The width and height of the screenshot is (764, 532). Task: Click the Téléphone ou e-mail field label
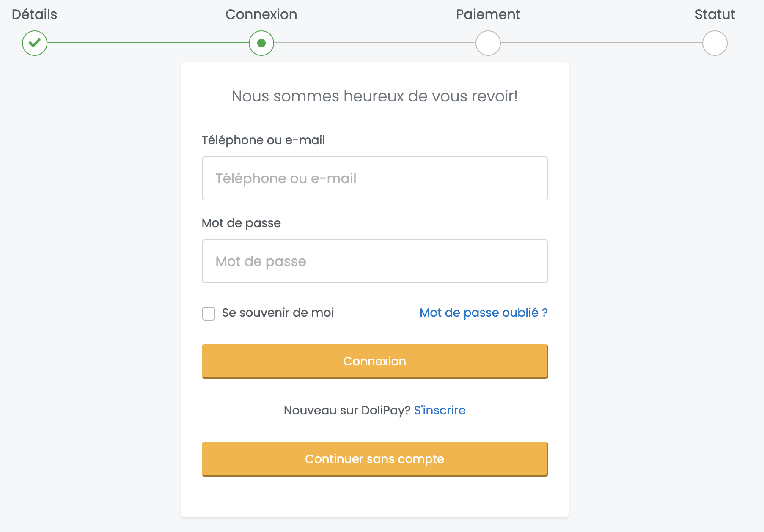coord(263,140)
